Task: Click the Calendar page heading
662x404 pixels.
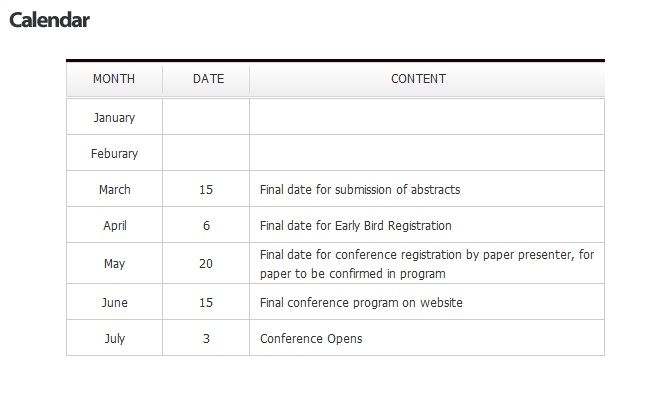Action: (x=49, y=20)
